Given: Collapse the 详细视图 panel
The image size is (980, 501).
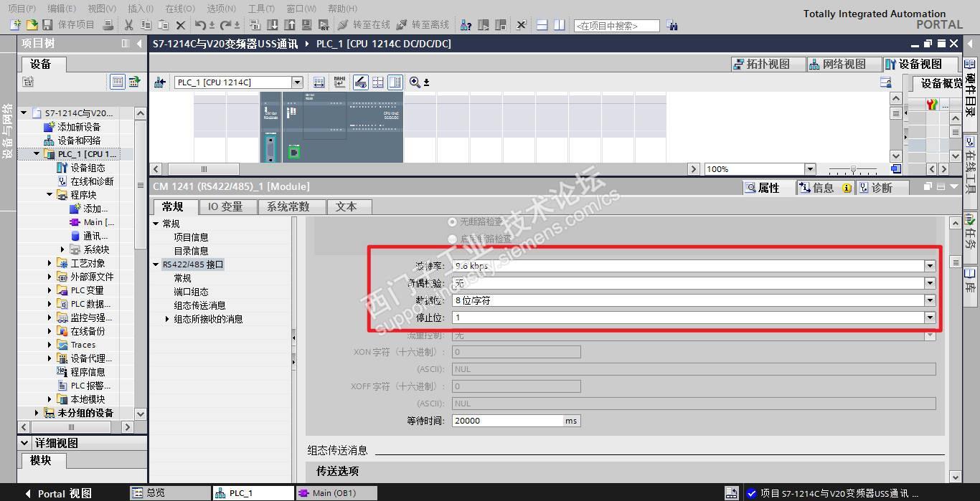Looking at the screenshot, I should tap(24, 443).
